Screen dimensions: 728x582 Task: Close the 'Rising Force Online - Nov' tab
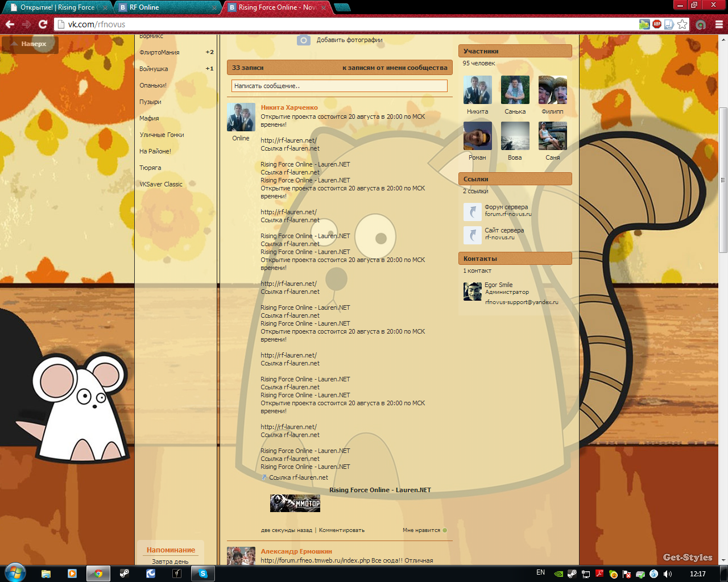pos(324,8)
